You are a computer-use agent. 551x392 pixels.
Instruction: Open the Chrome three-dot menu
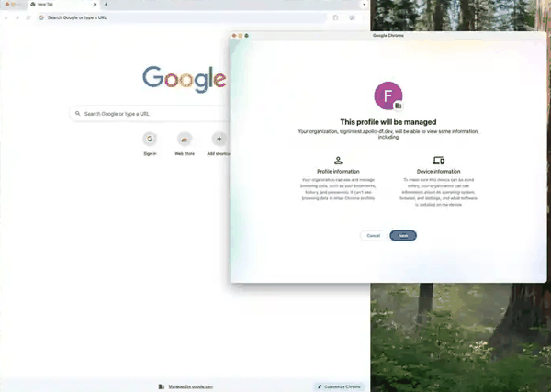coord(364,17)
